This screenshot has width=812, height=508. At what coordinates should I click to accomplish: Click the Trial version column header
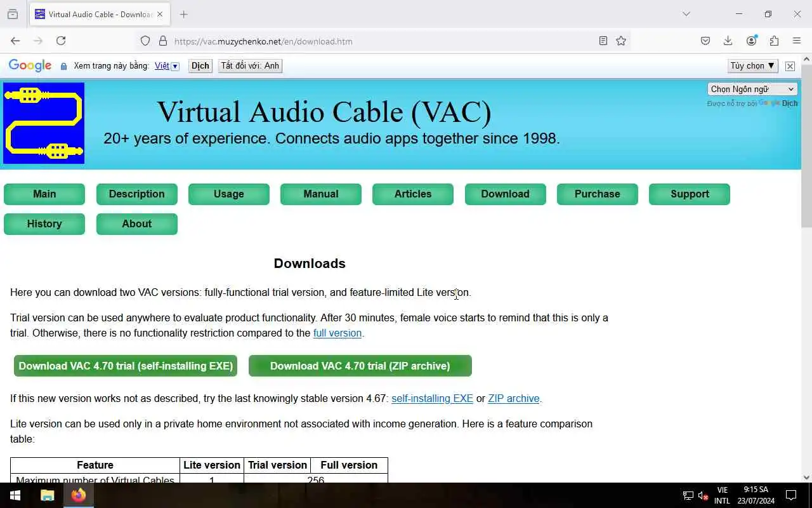[277, 465]
